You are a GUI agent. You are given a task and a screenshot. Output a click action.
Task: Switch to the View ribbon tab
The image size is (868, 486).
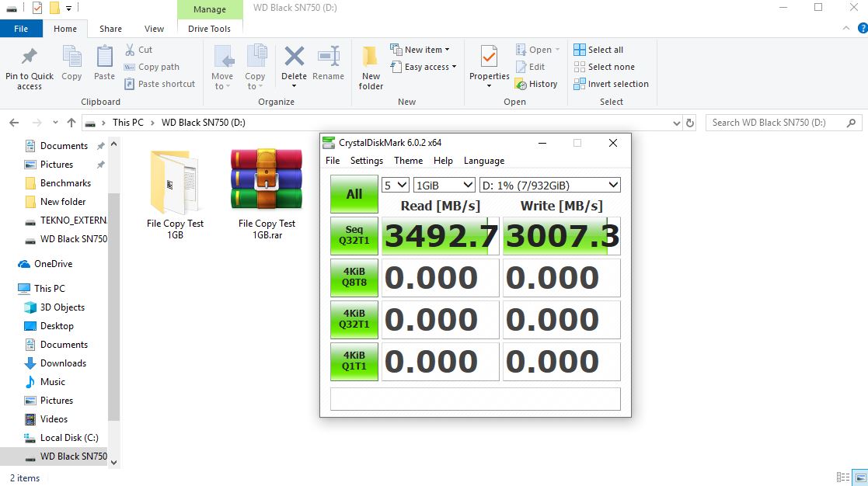154,29
